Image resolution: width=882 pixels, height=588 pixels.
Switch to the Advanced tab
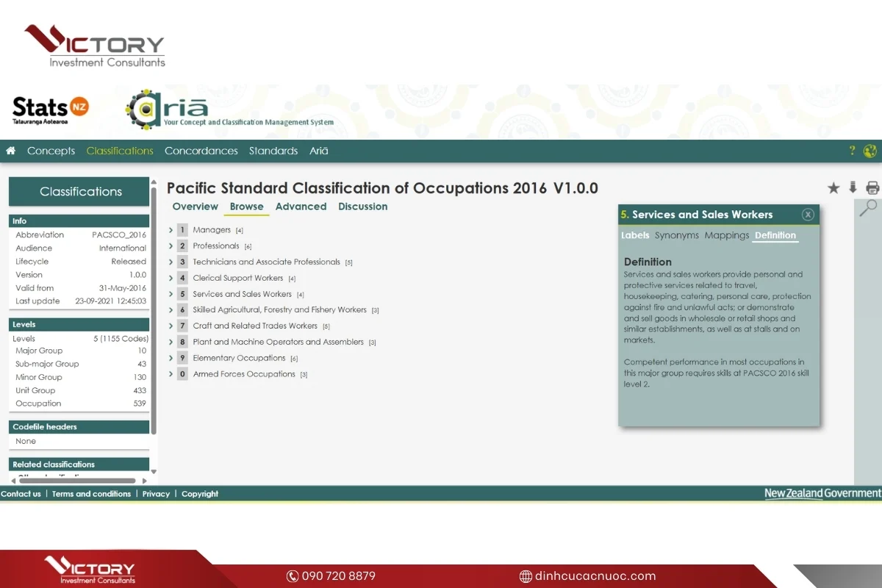tap(301, 207)
